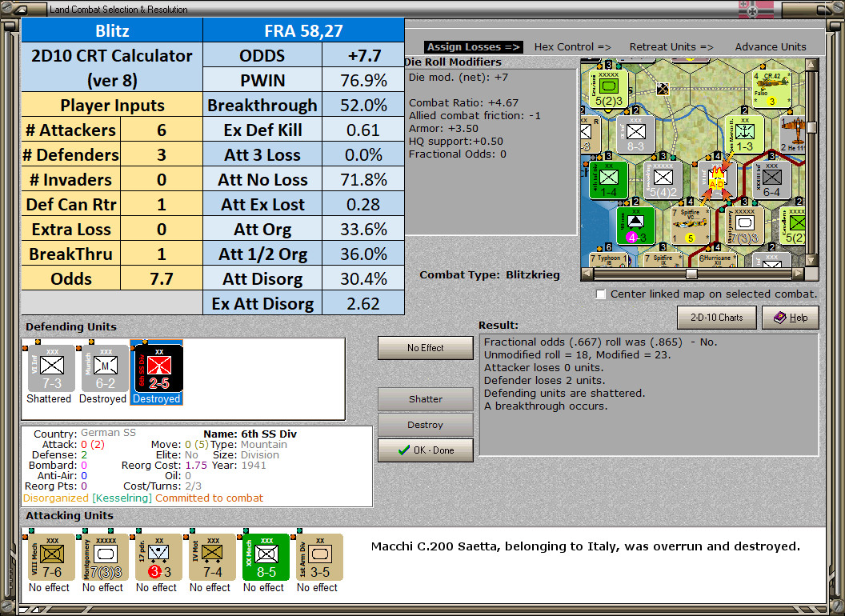Click the 4th Inf Div 1-4 green counter
The height and width of the screenshot is (616, 845).
point(608,180)
